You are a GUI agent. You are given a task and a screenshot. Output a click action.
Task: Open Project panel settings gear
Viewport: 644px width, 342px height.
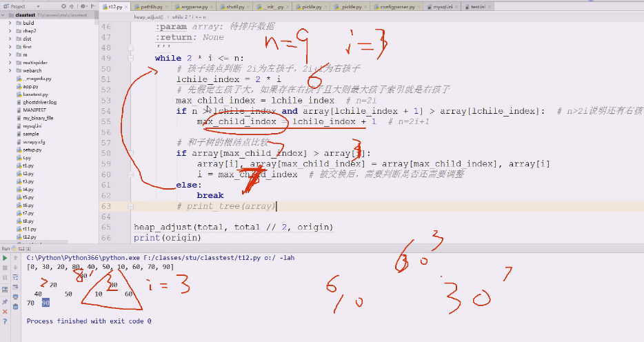tap(83, 6)
